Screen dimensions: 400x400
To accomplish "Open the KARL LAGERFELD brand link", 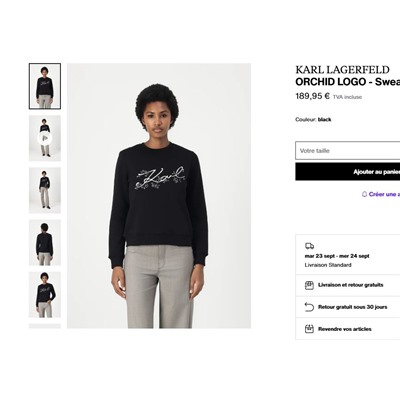I will (342, 70).
